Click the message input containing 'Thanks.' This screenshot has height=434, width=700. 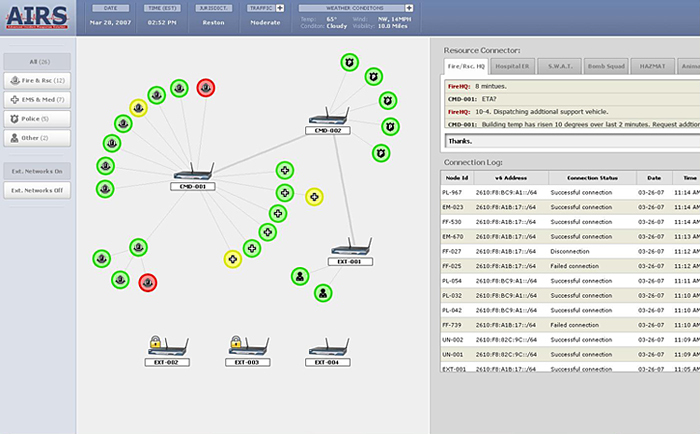[573, 141]
